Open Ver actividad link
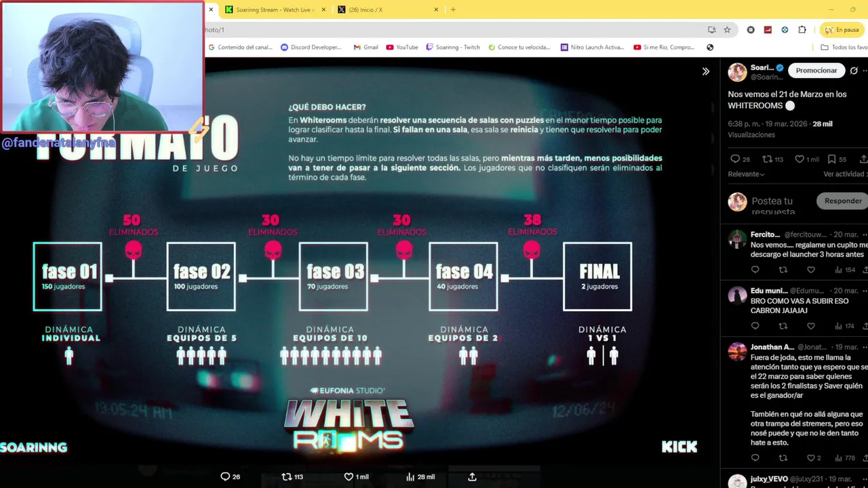 [845, 174]
